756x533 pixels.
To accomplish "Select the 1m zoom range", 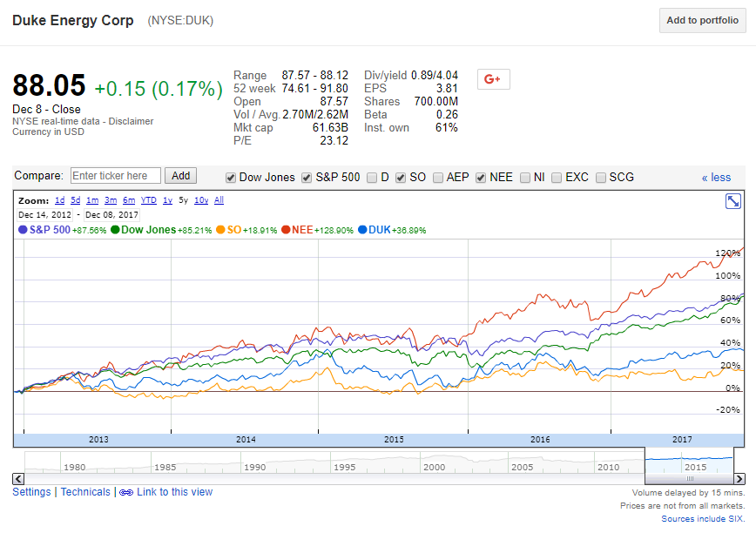I will 92,200.
